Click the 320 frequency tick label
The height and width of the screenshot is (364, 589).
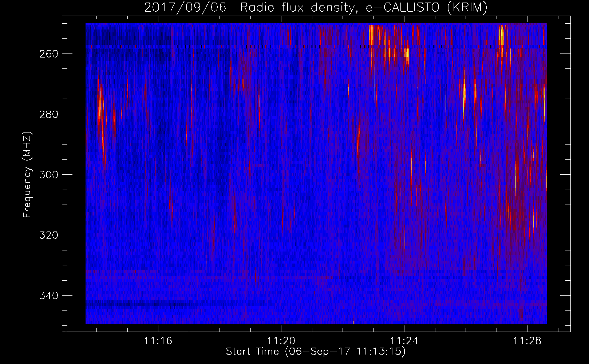coord(48,235)
